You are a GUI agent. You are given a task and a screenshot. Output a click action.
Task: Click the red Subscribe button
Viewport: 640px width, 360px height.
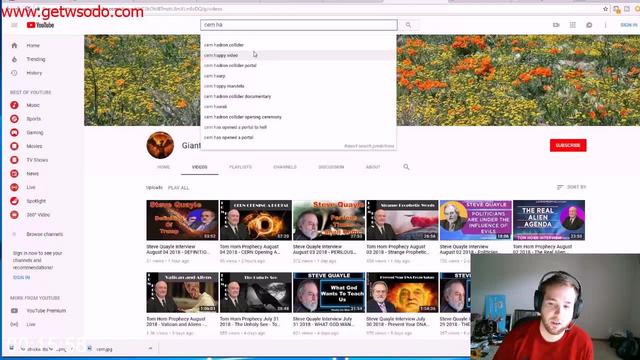(568, 145)
